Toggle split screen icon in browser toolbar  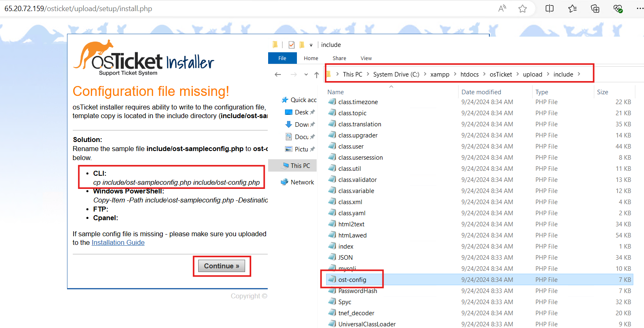click(549, 9)
